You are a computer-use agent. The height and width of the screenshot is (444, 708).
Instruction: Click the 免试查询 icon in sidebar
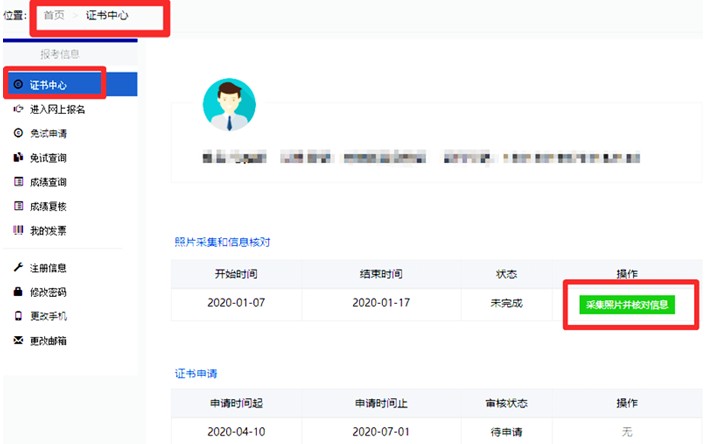click(18, 158)
